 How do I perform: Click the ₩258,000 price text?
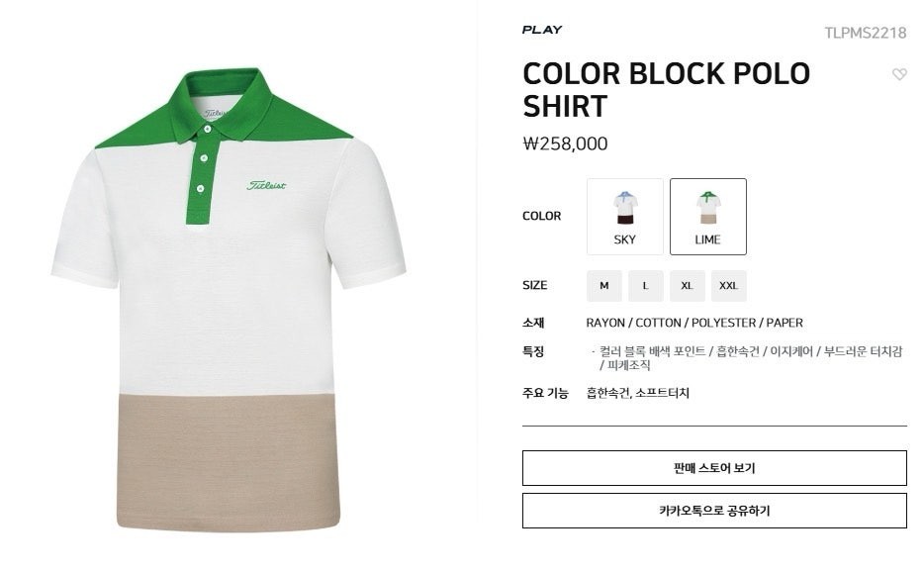[565, 143]
